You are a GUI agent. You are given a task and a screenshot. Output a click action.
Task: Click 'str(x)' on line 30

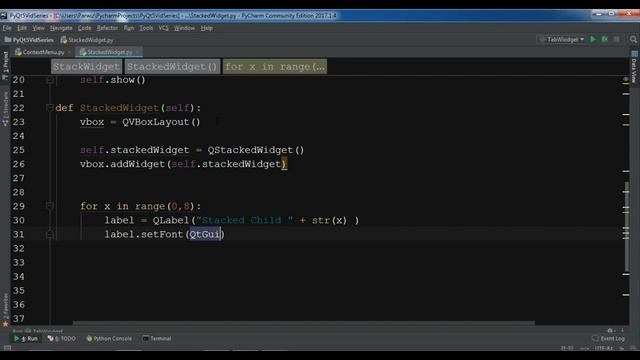pyautogui.click(x=329, y=220)
